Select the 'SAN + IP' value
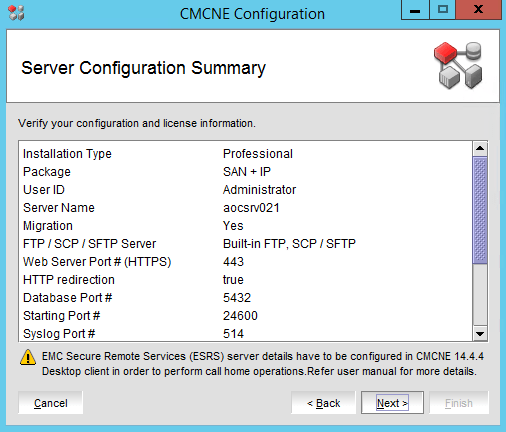Image resolution: width=506 pixels, height=432 pixels. pyautogui.click(x=247, y=172)
